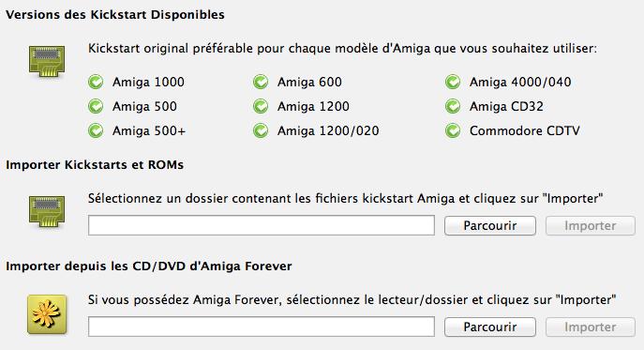The image size is (644, 350).
Task: Click the Kickstart chip icon under Versions Disponibles
Action: click(47, 61)
